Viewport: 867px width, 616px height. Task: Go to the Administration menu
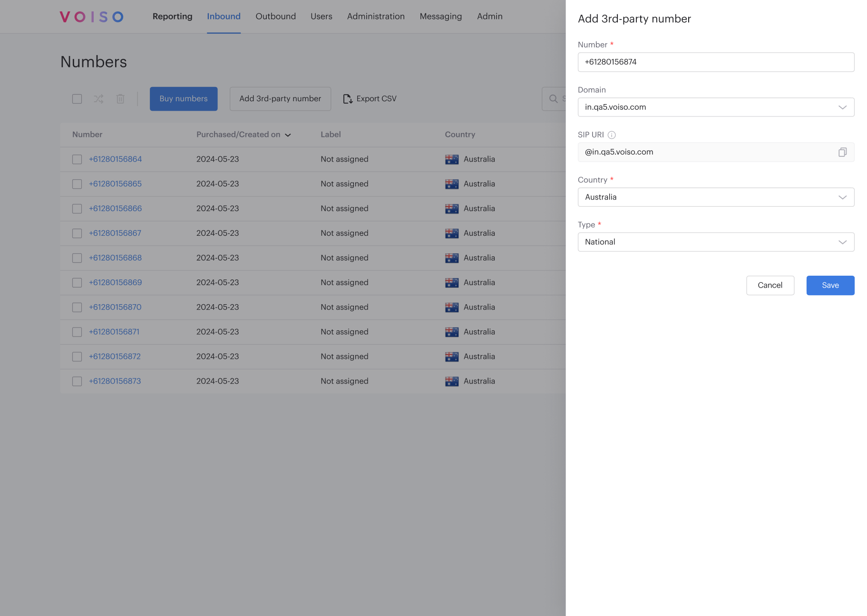coord(375,17)
